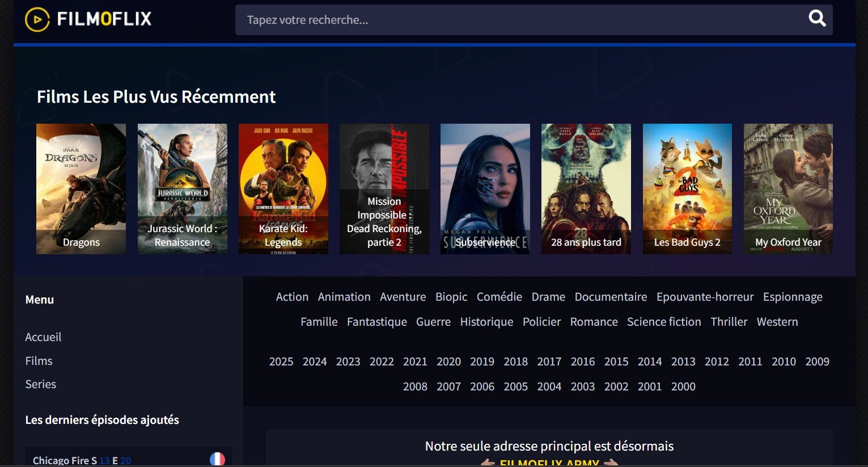Screen dimensions: 868x467
Task: Select the year 2020
Action: click(x=448, y=361)
